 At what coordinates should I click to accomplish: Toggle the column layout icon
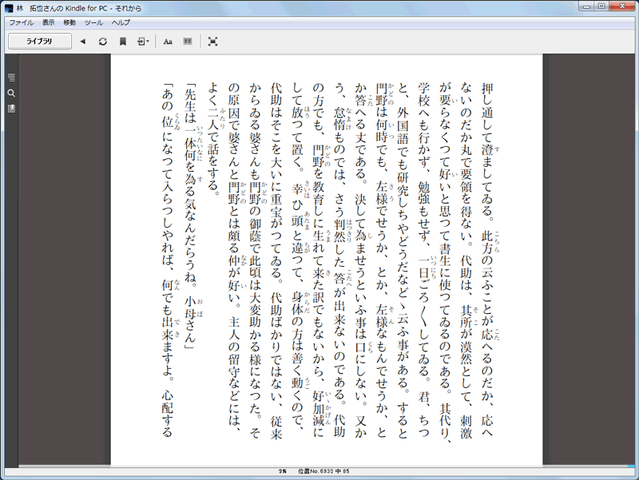(187, 41)
